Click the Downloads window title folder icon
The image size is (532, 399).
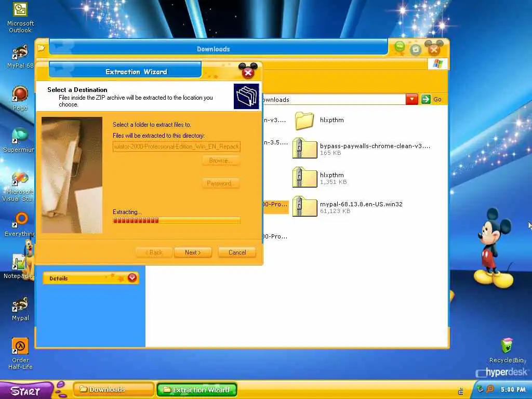click(x=41, y=48)
